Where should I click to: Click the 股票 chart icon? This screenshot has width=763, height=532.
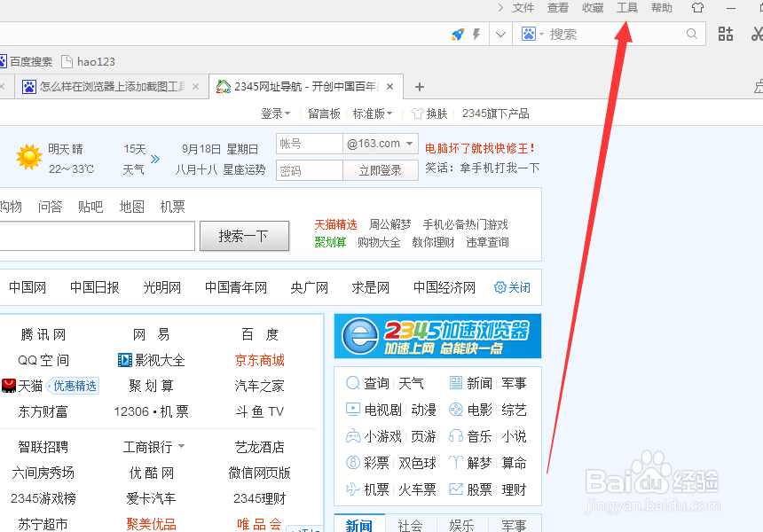pyautogui.click(x=455, y=489)
